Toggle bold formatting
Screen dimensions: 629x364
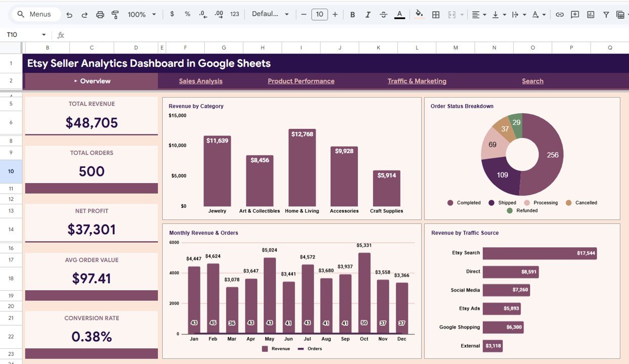point(352,14)
